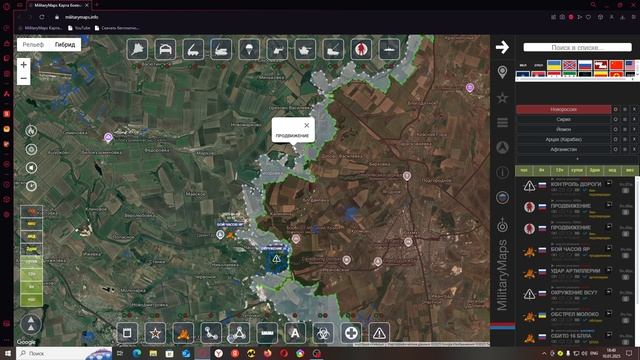This screenshot has width=640, height=360.
Task: Click the speaker sound icon on map
Action: pyautogui.click(x=31, y=168)
